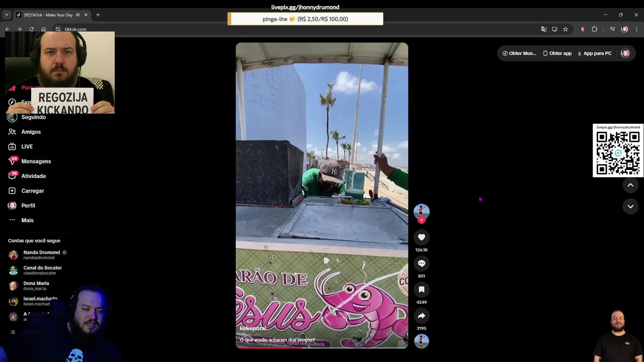
Task: Open the comments bubble showing 851
Action: click(422, 263)
